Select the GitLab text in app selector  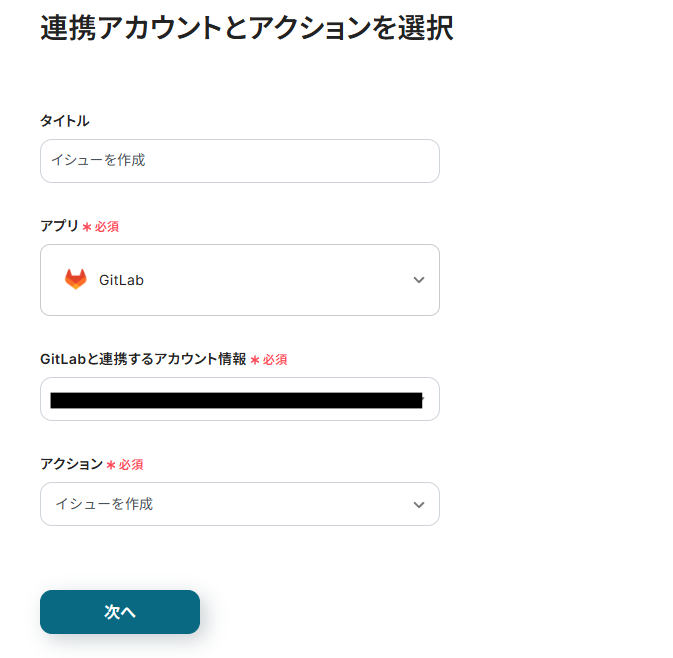[x=121, y=281]
